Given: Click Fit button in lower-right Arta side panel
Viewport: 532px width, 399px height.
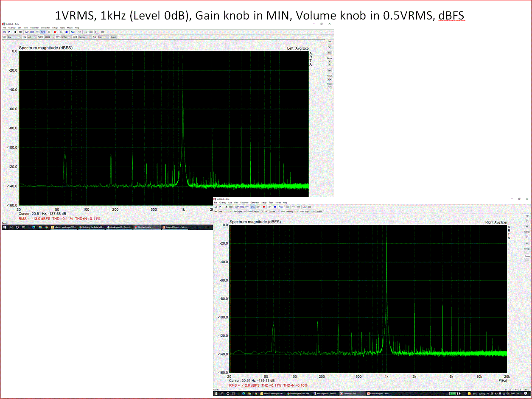Looking at the screenshot, I should (527, 227).
